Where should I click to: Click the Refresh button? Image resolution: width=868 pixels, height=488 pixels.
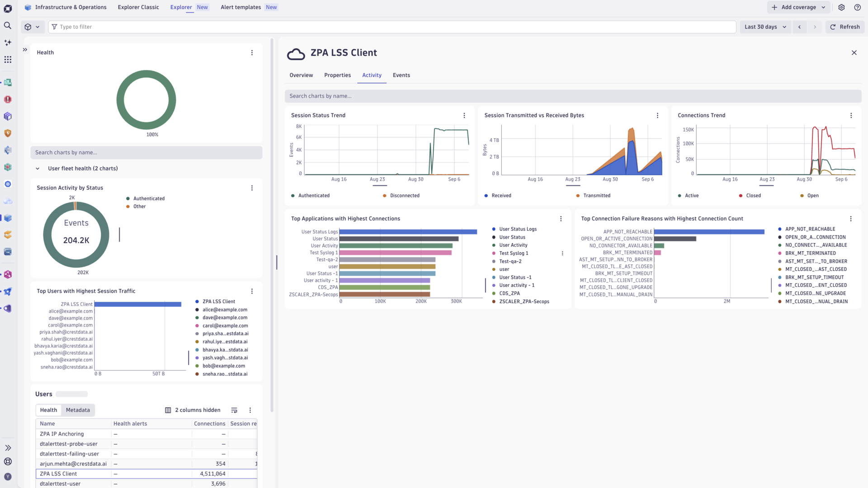point(844,27)
